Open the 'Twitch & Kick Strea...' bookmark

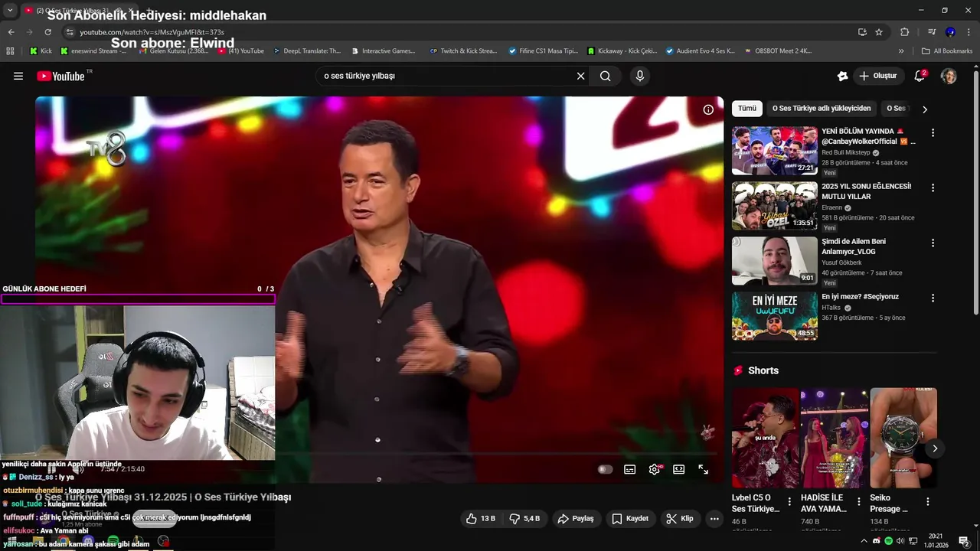463,51
